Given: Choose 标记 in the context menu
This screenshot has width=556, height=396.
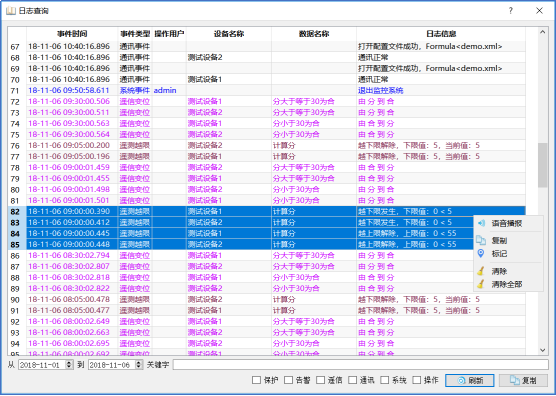Looking at the screenshot, I should [508, 253].
